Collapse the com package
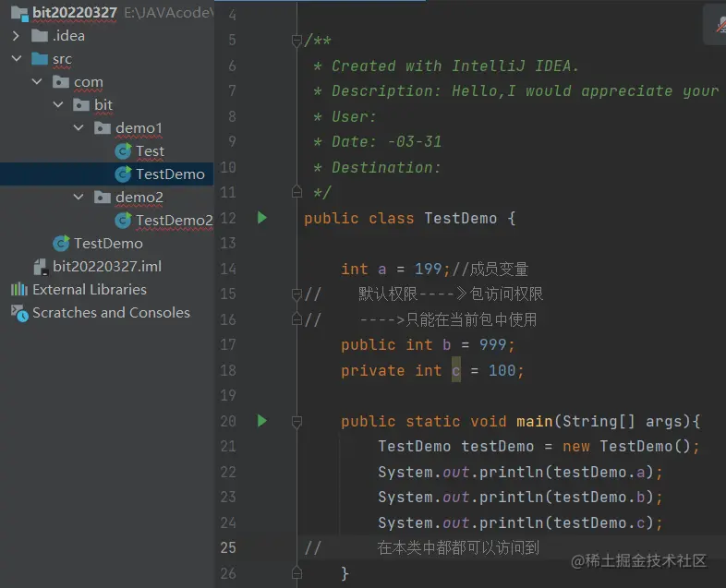 click(x=37, y=82)
